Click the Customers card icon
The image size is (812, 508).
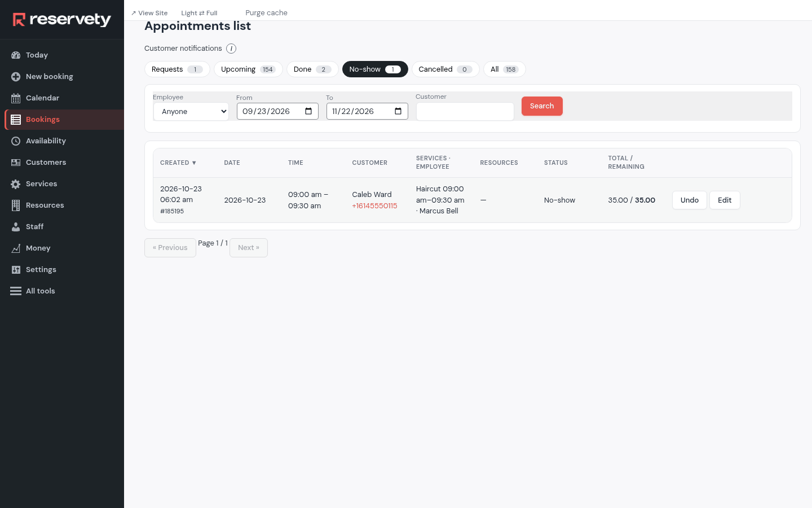(16, 163)
